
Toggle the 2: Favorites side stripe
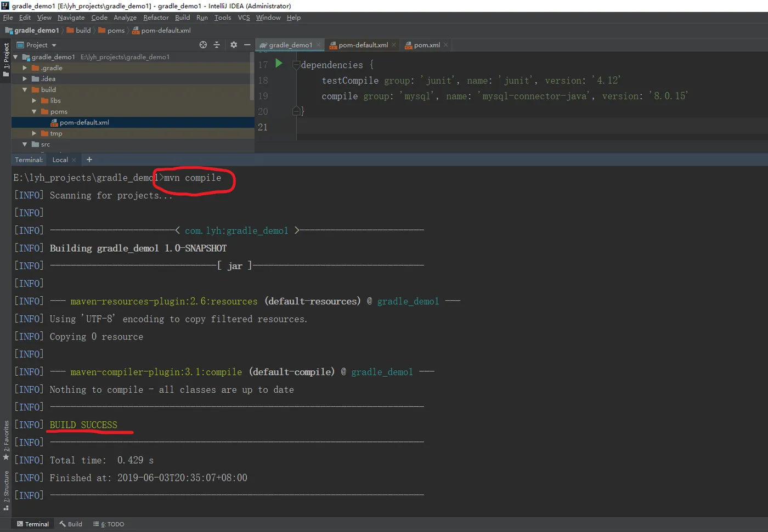point(5,440)
